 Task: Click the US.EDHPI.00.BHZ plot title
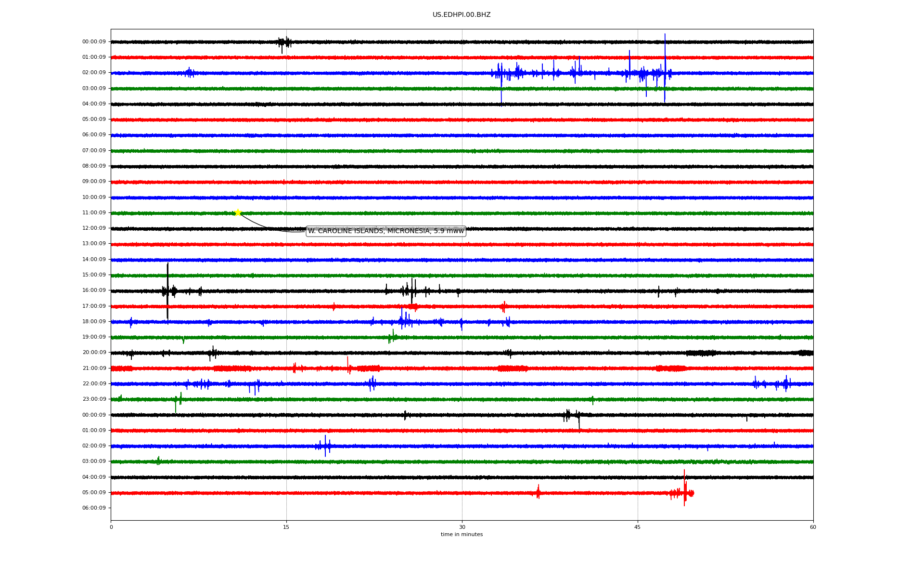coord(461,15)
